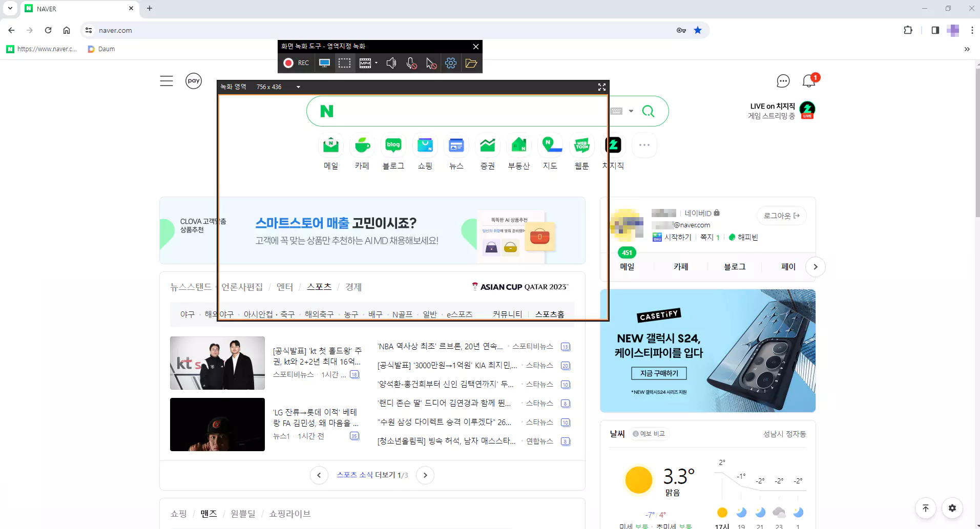This screenshot has height=529, width=980.
Task: Open Daum bookmark
Action: [x=101, y=49]
